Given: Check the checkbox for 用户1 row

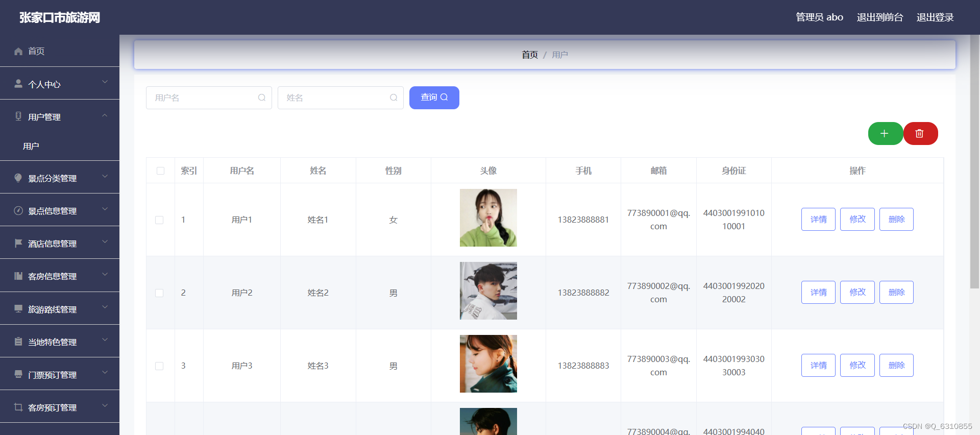Looking at the screenshot, I should [159, 220].
